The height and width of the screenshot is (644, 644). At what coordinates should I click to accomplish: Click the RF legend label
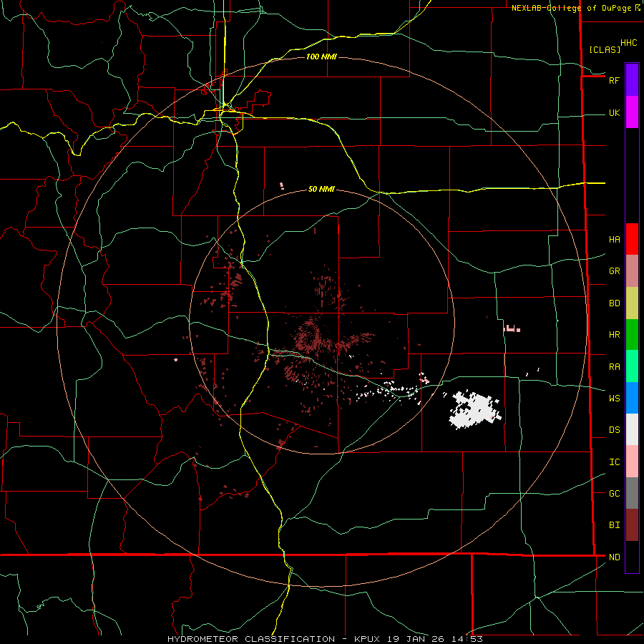click(x=614, y=80)
